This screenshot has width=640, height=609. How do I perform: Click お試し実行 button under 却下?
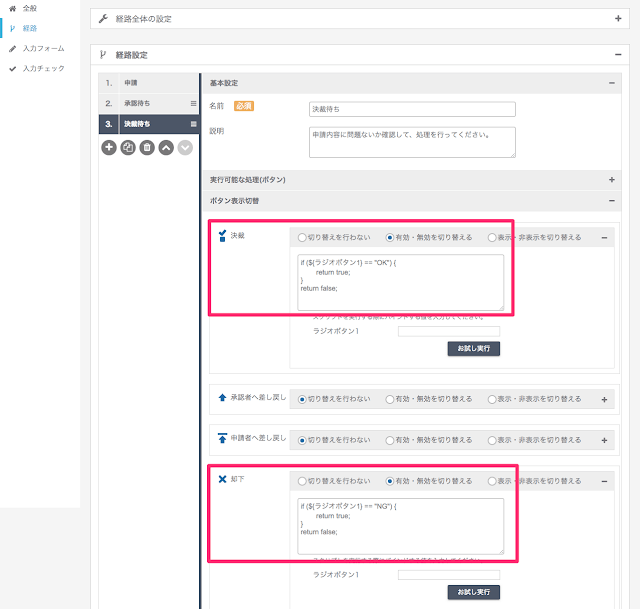(x=473, y=592)
